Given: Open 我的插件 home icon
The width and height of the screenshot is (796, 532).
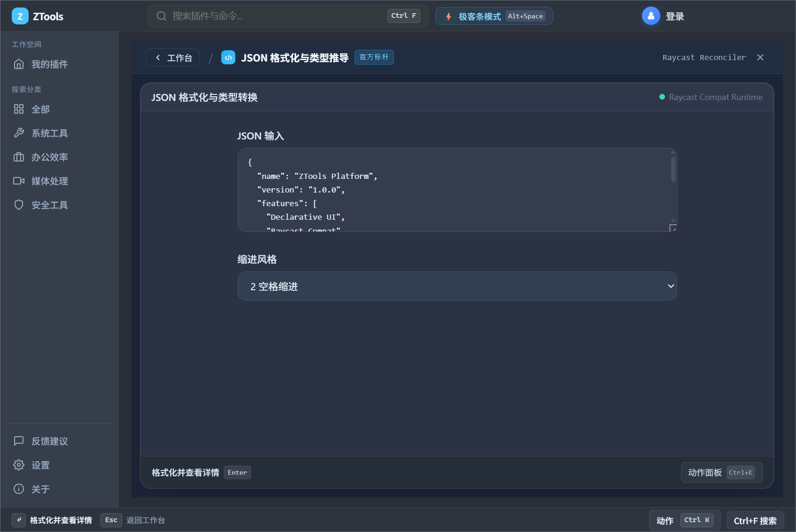Looking at the screenshot, I should click(x=19, y=64).
